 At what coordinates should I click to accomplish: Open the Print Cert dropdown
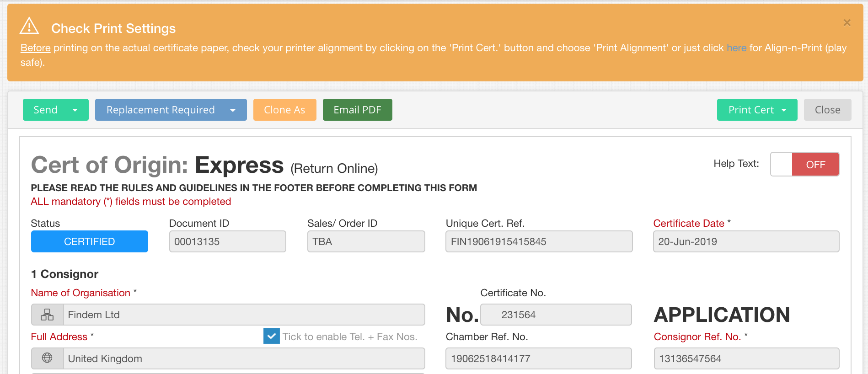(757, 110)
